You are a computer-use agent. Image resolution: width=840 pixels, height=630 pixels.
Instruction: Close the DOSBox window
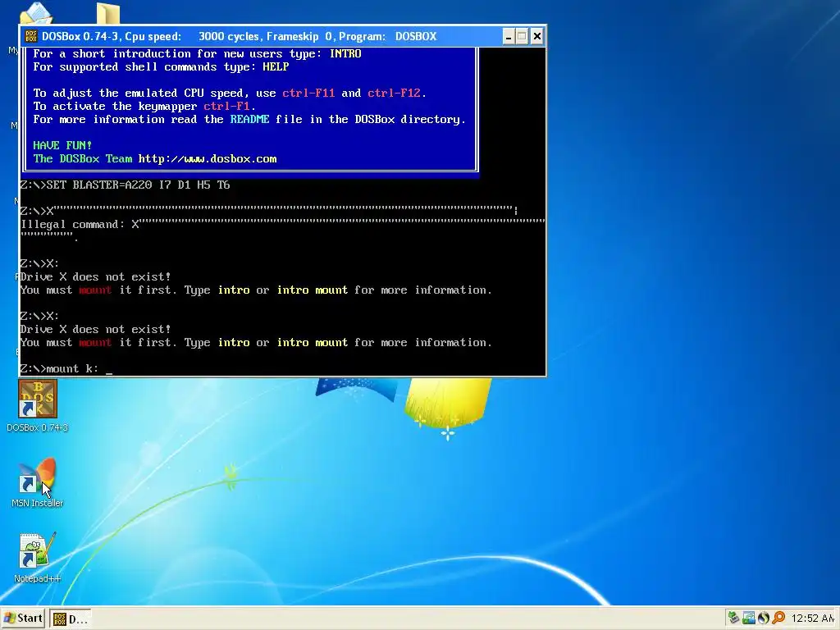tap(536, 36)
